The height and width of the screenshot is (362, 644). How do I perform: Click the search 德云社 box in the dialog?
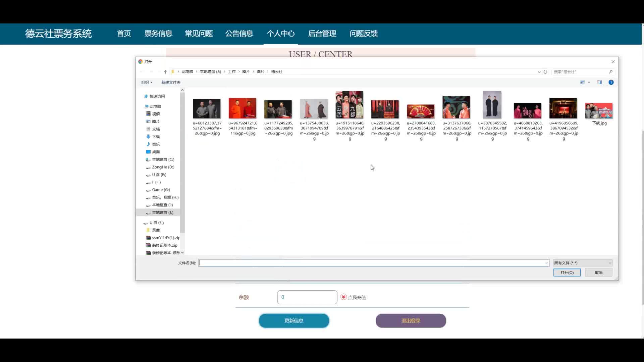[x=583, y=72]
